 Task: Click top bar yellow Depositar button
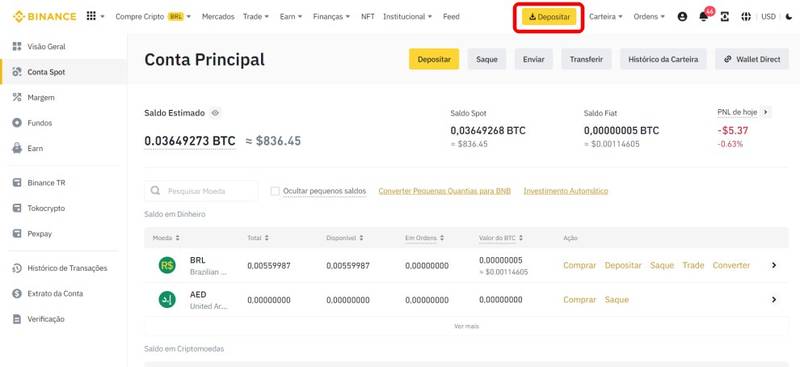coord(549,17)
